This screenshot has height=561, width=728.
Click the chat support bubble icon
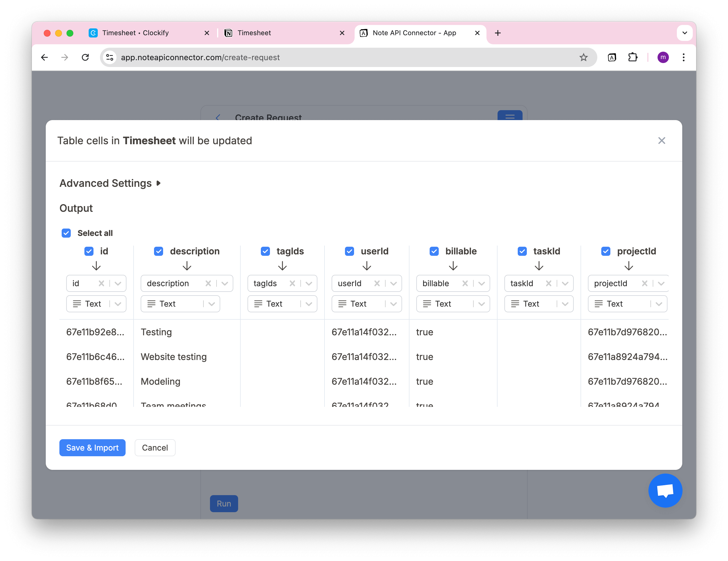click(x=665, y=490)
